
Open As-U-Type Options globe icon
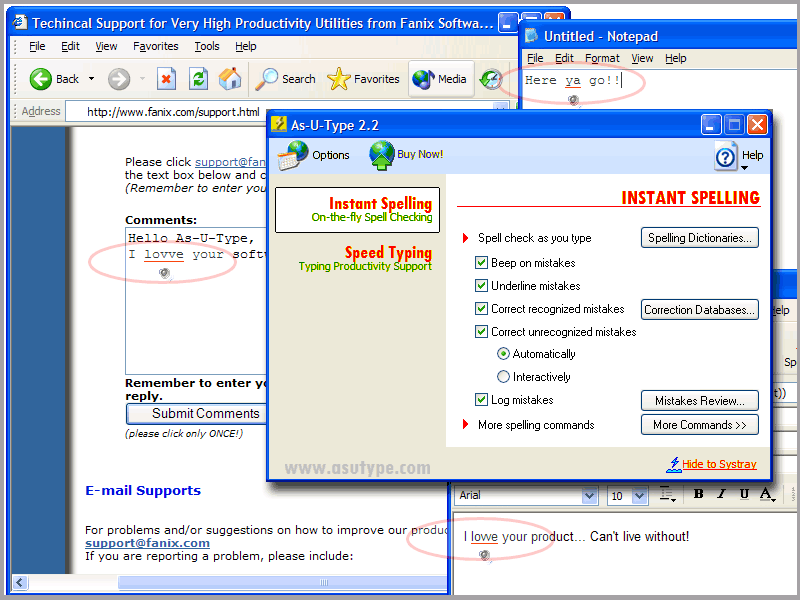[x=293, y=155]
